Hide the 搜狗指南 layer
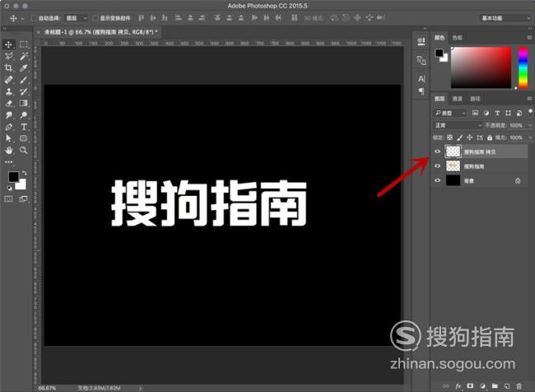 click(437, 166)
